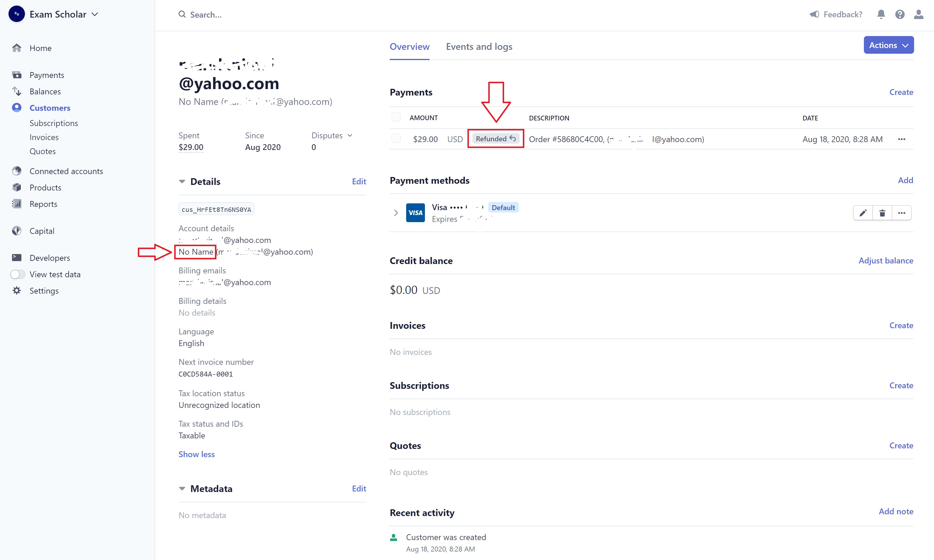Click the Spent $29.00 value
This screenshot has width=934, height=560.
[191, 147]
